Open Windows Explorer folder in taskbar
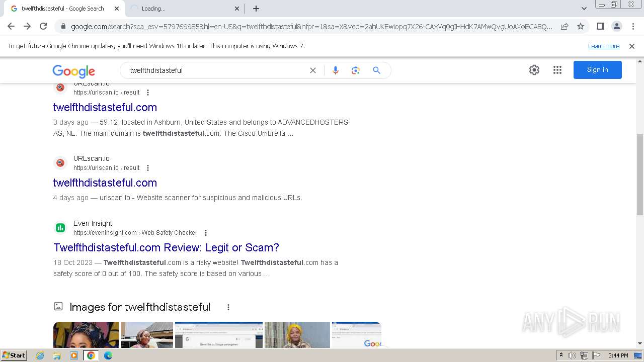 (x=57, y=355)
